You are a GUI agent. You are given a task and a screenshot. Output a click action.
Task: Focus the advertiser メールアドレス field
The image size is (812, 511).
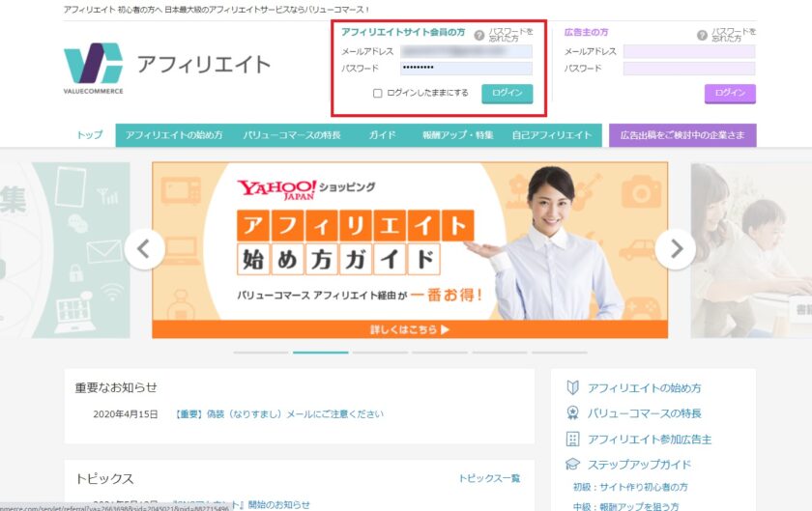tap(688, 51)
